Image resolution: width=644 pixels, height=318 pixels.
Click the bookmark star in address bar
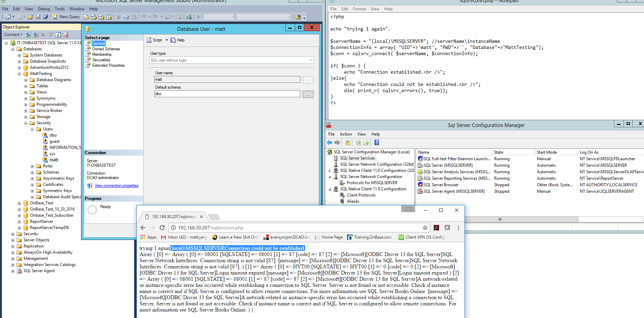(x=425, y=228)
